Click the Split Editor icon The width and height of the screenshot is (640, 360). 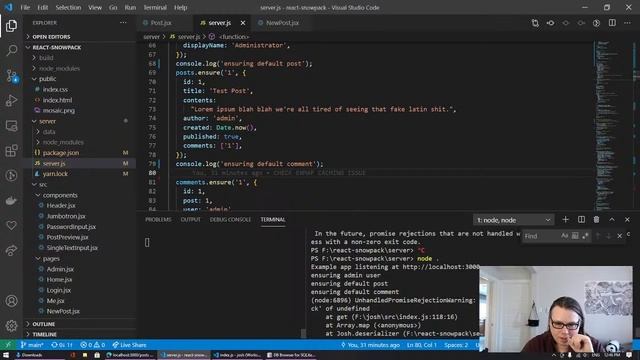pyautogui.click(x=612, y=23)
